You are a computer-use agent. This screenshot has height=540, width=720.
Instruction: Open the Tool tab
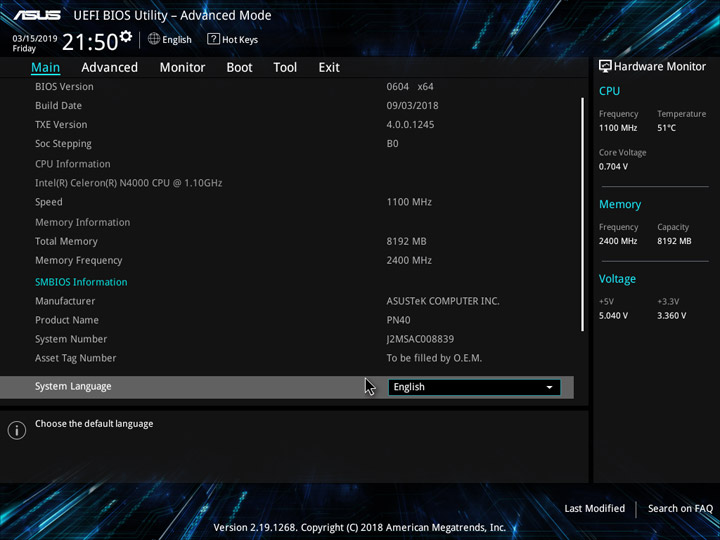(x=285, y=68)
